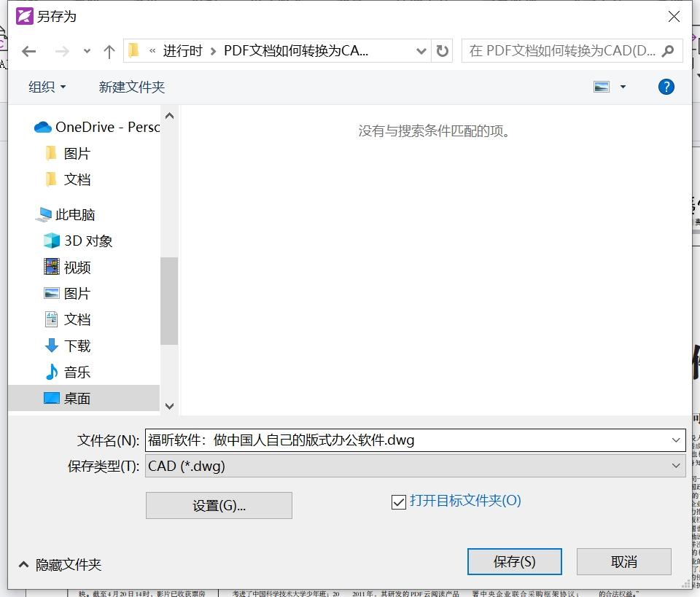Select OneDrive - Personal in the tree
The image size is (700, 597).
(x=96, y=127)
